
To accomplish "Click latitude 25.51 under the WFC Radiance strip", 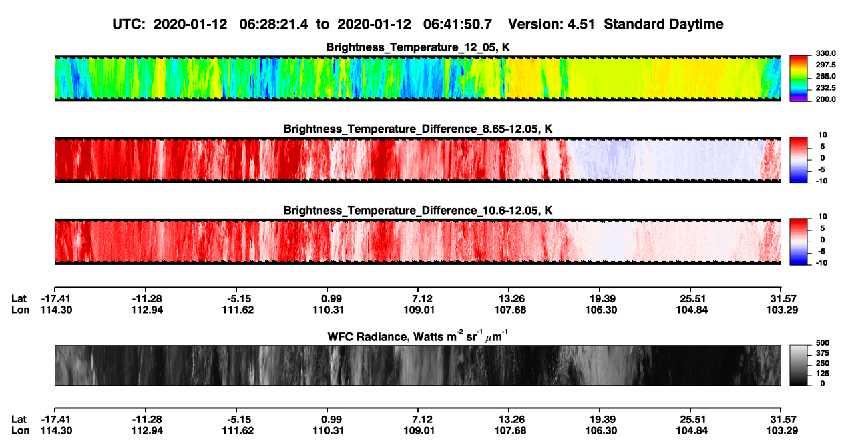I will pos(690,420).
